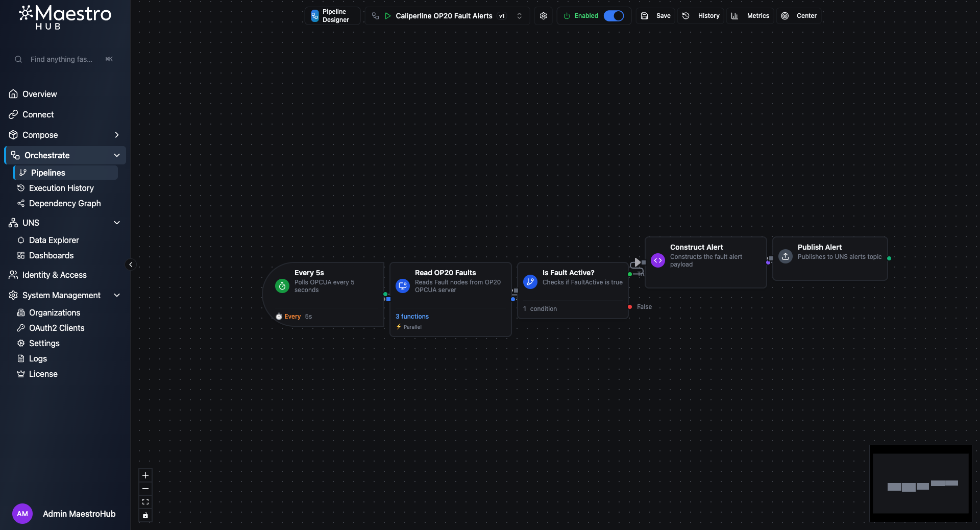Screen dimensions: 980x530
Task: Zoom in on the pipeline canvas
Action: (x=145, y=476)
